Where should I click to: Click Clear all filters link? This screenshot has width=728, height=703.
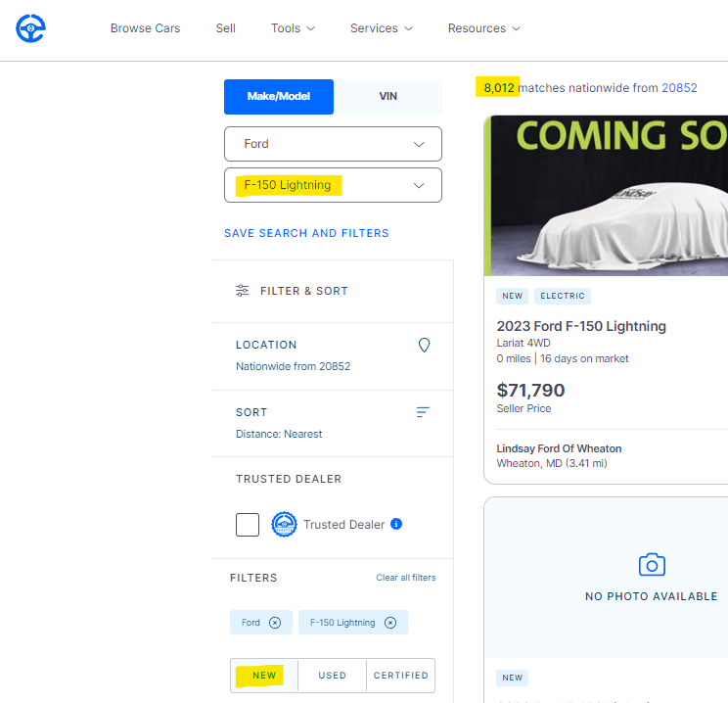point(406,578)
